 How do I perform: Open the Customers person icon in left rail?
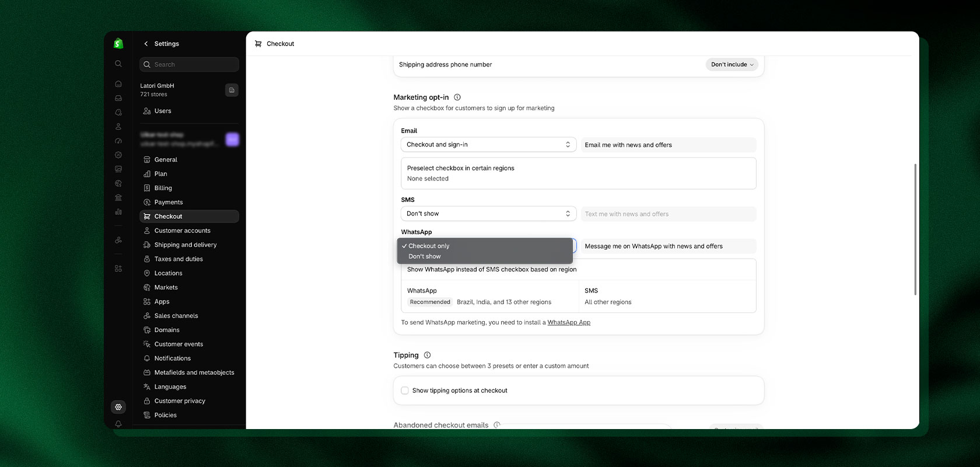(x=118, y=127)
